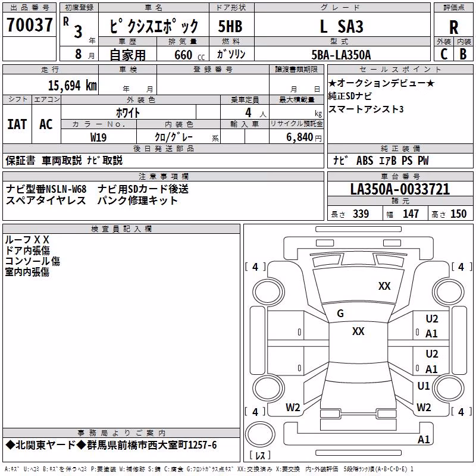The height and width of the screenshot is (476, 476).
Task: Click the seating capacity 4 人
Action: tap(256, 113)
